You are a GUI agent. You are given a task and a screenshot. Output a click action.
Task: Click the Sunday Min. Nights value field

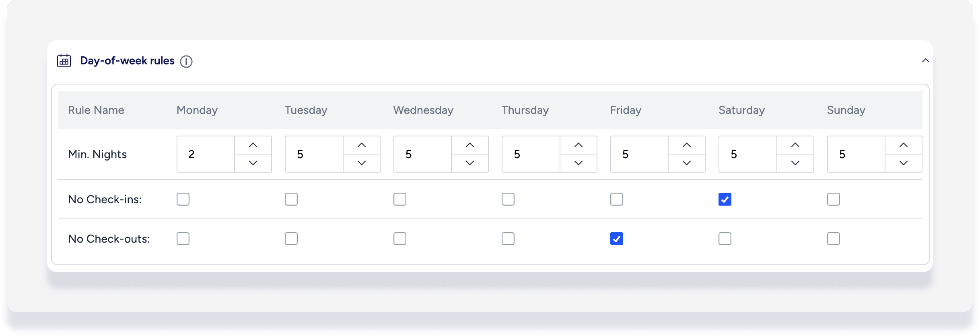[x=856, y=154]
